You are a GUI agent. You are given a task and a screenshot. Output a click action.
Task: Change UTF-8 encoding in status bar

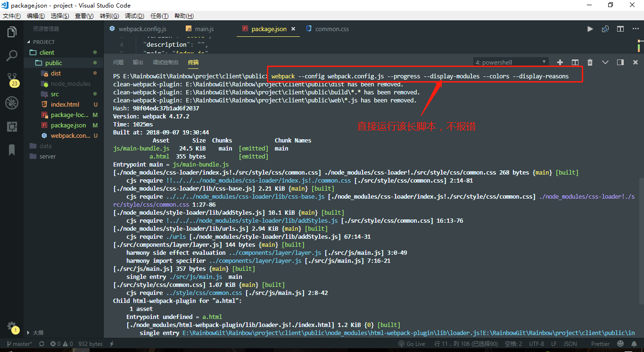click(537, 344)
